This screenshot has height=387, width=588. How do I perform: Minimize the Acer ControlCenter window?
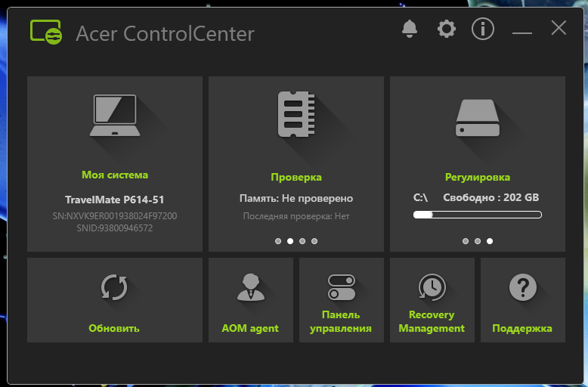click(x=522, y=33)
